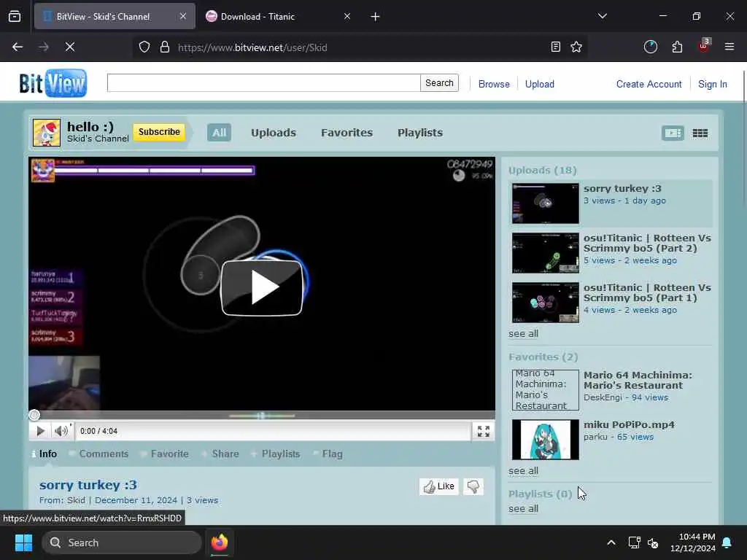
Task: Open the Favorite tab below video
Action: pyautogui.click(x=165, y=454)
